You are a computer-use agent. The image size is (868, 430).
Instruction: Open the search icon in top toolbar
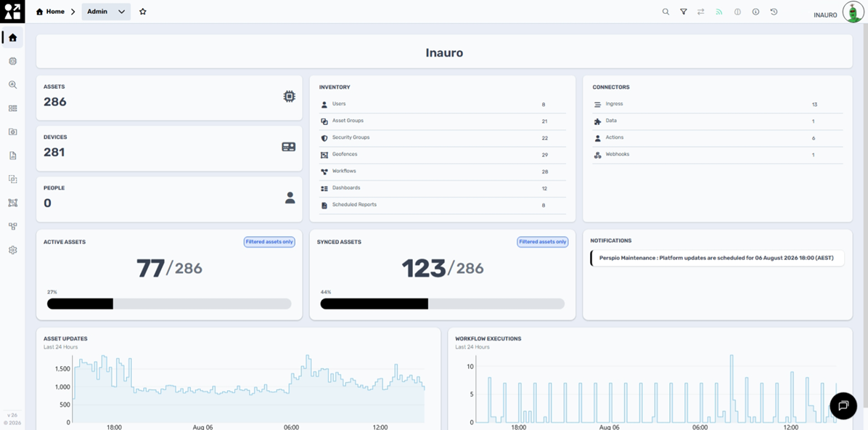coord(666,12)
